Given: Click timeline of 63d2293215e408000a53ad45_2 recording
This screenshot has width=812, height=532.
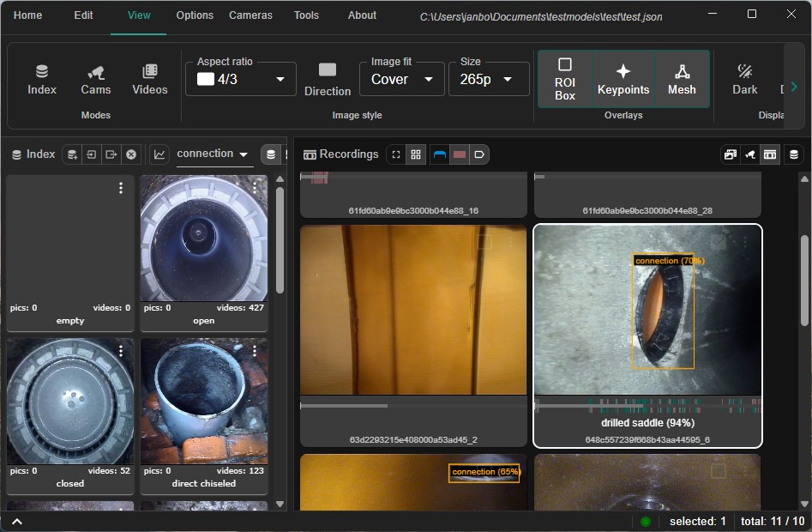Looking at the screenshot, I should point(413,406).
